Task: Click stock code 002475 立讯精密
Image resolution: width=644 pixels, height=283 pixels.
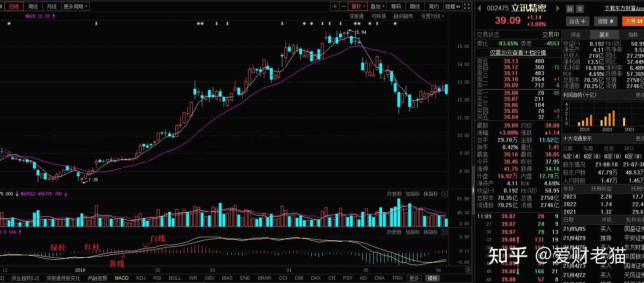Action: tap(516, 8)
